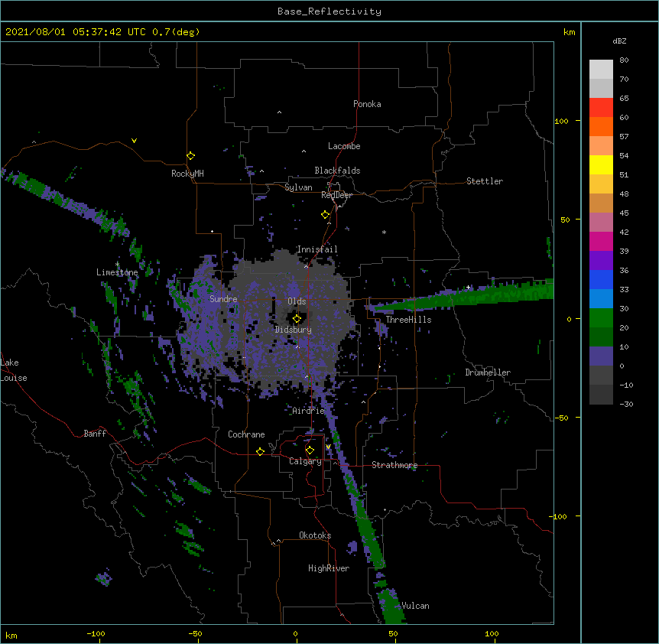
Task: Click the Limestone label
Action: point(117,272)
